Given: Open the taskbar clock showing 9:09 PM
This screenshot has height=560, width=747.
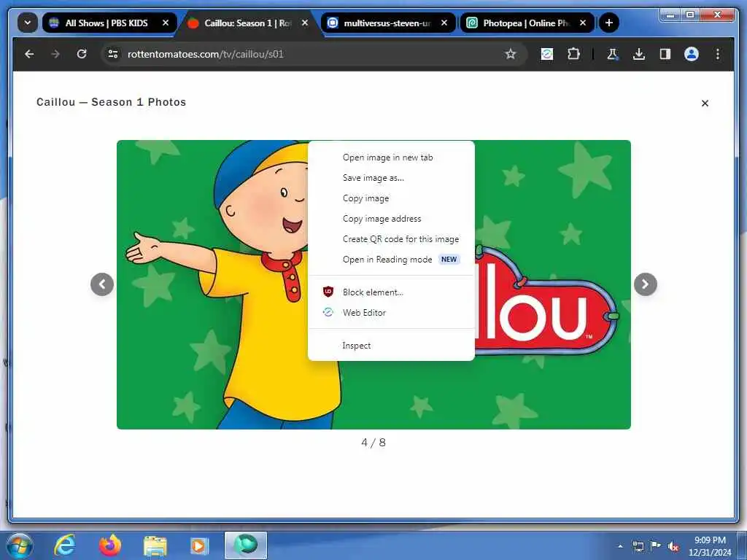Looking at the screenshot, I should coord(710,546).
